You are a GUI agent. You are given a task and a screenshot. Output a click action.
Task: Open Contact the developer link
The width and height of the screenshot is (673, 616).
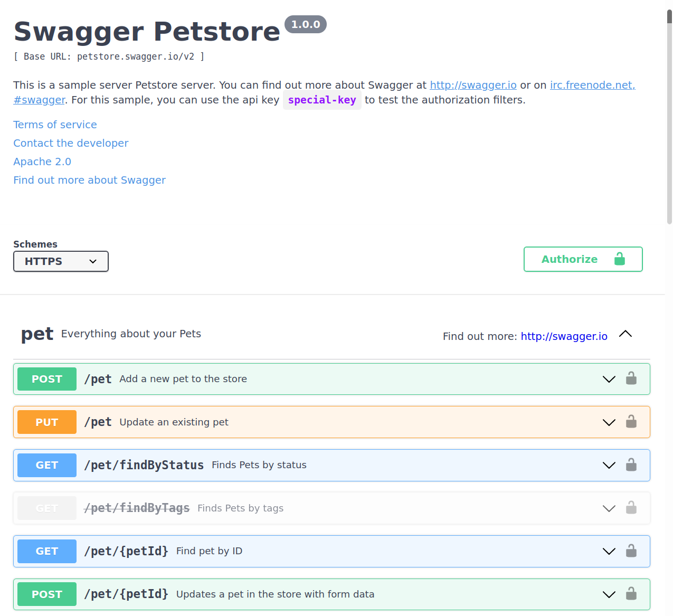click(71, 143)
